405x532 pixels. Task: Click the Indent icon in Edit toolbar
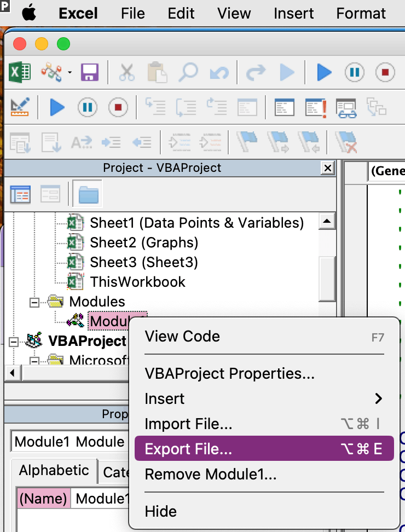coord(111,142)
